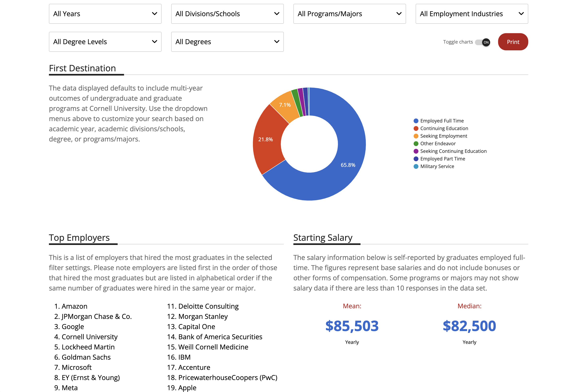Click the Seeking Continuing Education legend marker
This screenshot has height=392, width=576.
click(416, 151)
